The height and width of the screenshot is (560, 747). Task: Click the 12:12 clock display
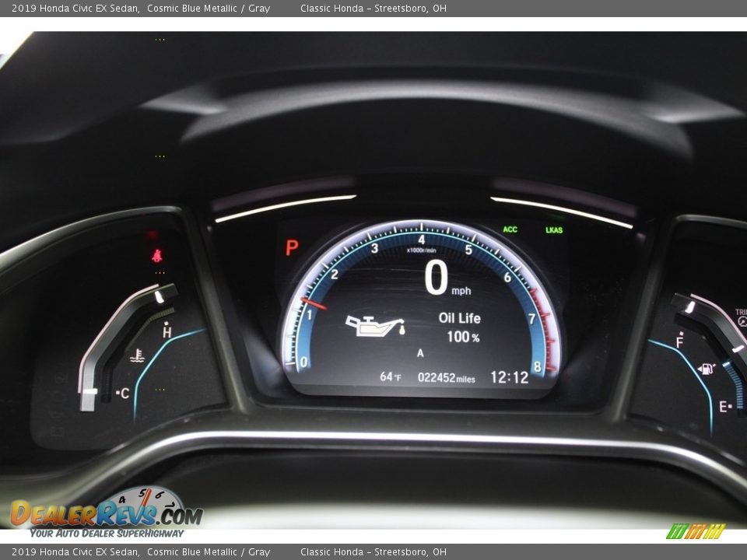(x=510, y=378)
